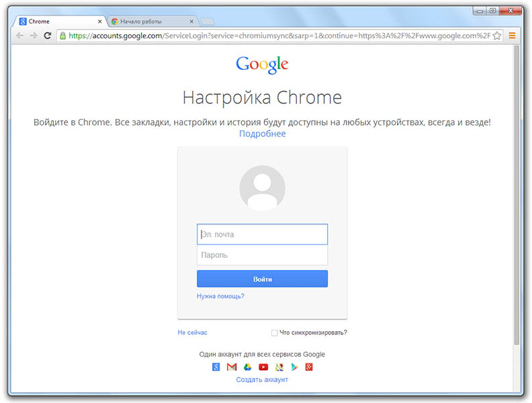Open the Нужна помощь? link
The image size is (532, 403).
[x=220, y=296]
